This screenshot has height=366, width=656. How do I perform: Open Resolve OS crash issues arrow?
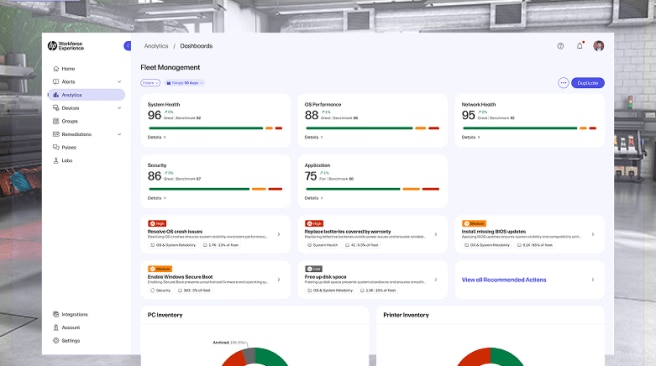tap(279, 234)
